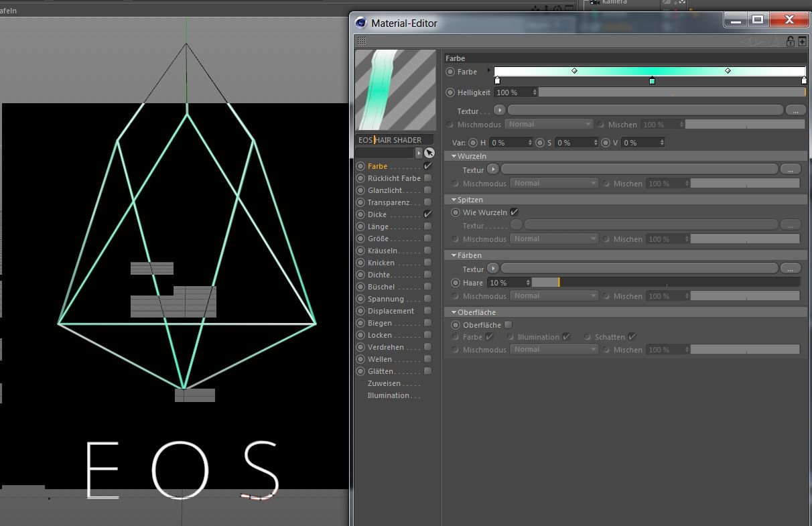Click the animation dot beside Glätten channel
The width and height of the screenshot is (812, 526).
pyautogui.click(x=360, y=371)
